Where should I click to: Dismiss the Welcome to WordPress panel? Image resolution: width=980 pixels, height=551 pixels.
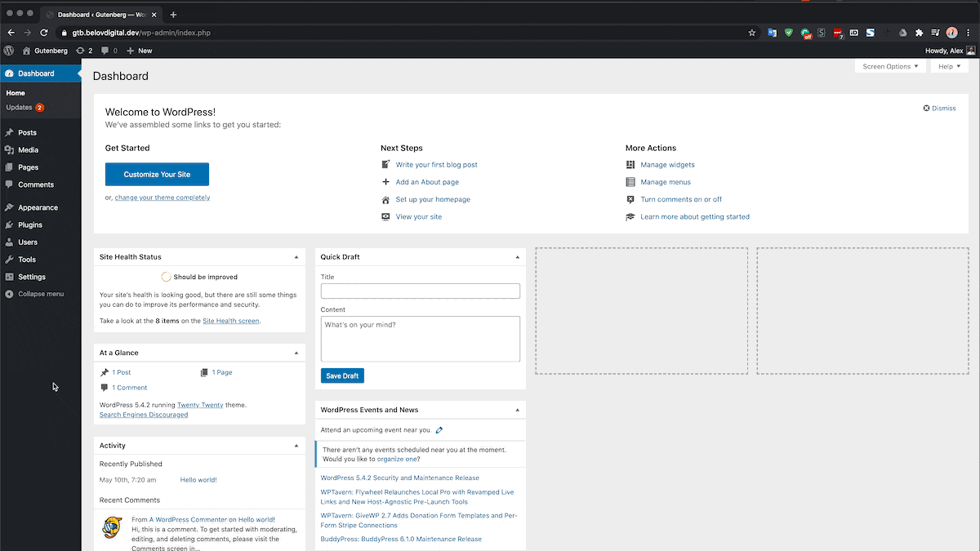939,108
